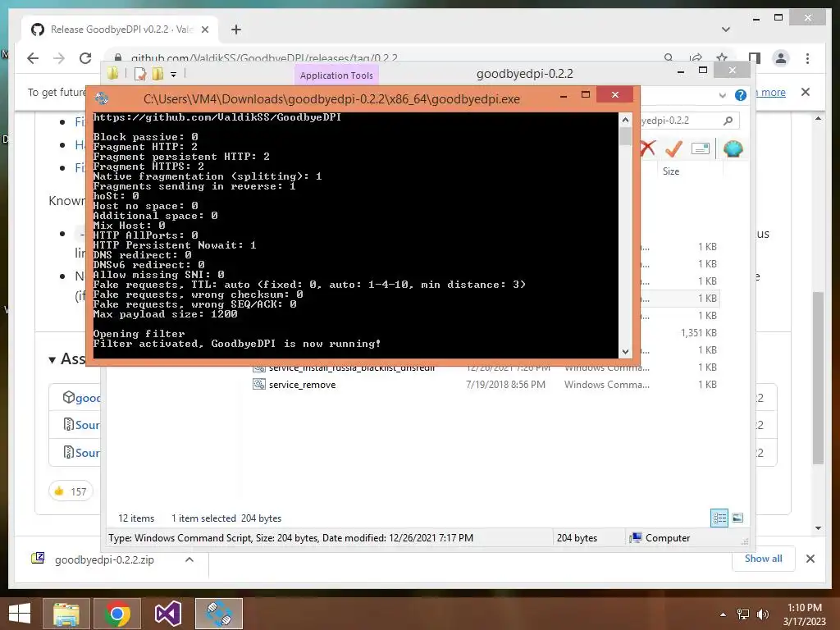This screenshot has width=840, height=630.
Task: Click the zoom magnifier in the Chrome address bar
Action: pyautogui.click(x=669, y=57)
